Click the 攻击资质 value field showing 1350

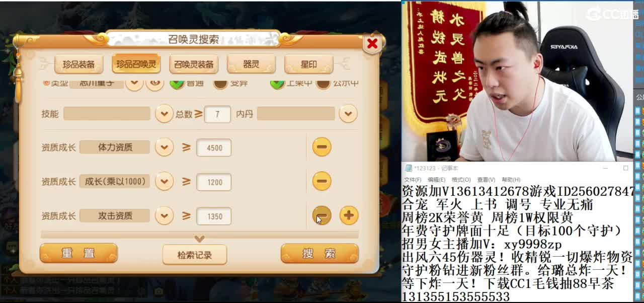pyautogui.click(x=214, y=216)
